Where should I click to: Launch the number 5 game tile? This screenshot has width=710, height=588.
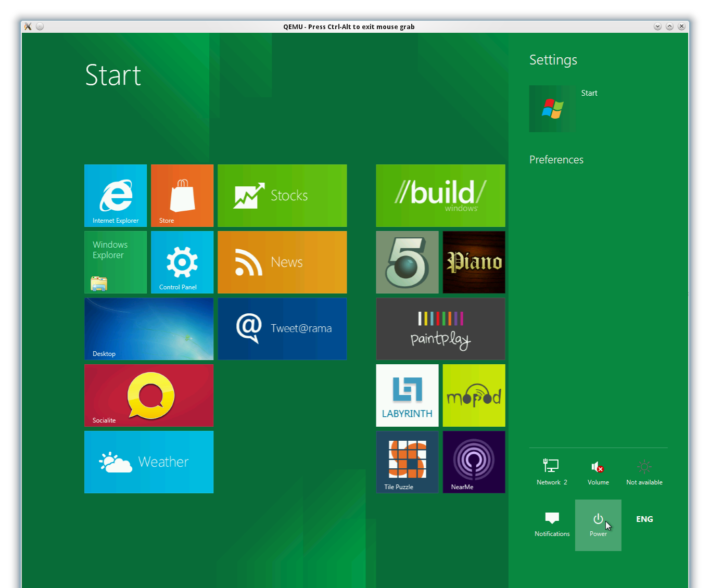[x=407, y=262]
